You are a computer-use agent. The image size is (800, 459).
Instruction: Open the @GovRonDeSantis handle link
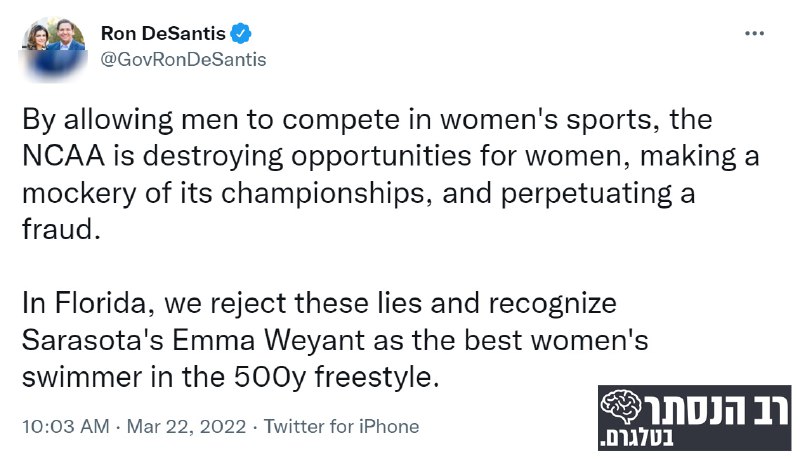183,59
